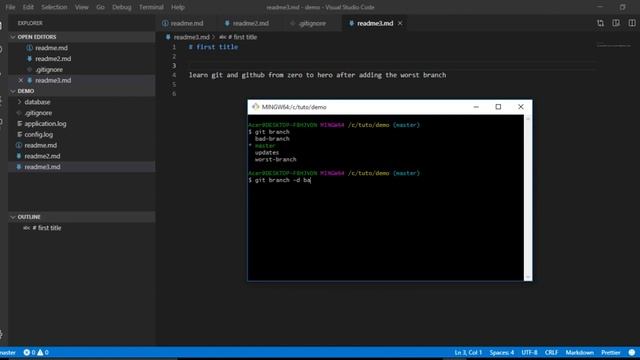The height and width of the screenshot is (360, 640).
Task: Click the feedback smiley icon in status bar
Action: click(632, 352)
